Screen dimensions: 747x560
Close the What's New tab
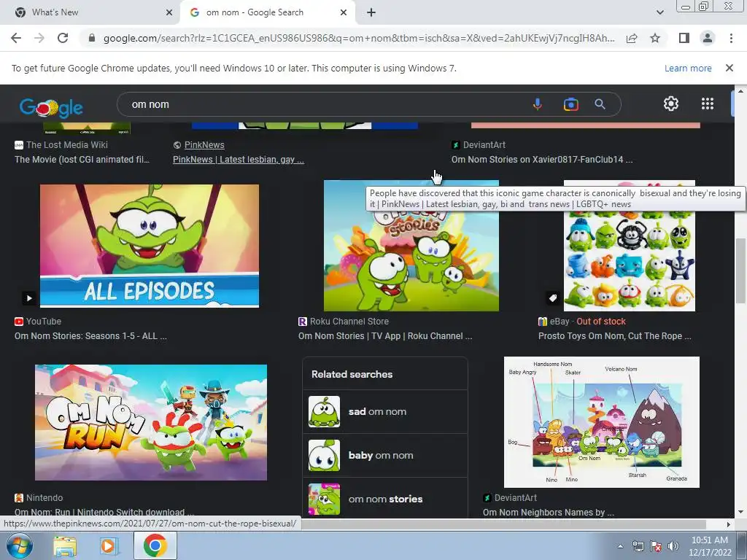coord(169,12)
